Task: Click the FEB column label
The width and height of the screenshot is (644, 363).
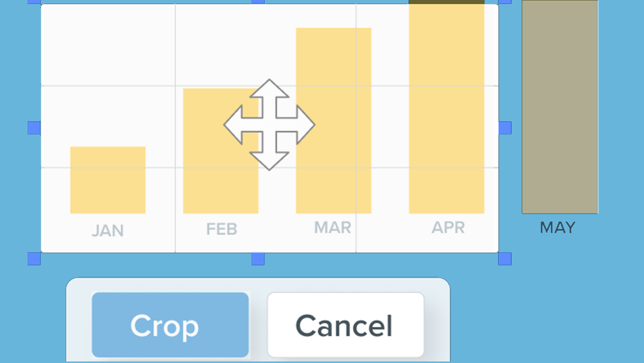Action: point(221,228)
